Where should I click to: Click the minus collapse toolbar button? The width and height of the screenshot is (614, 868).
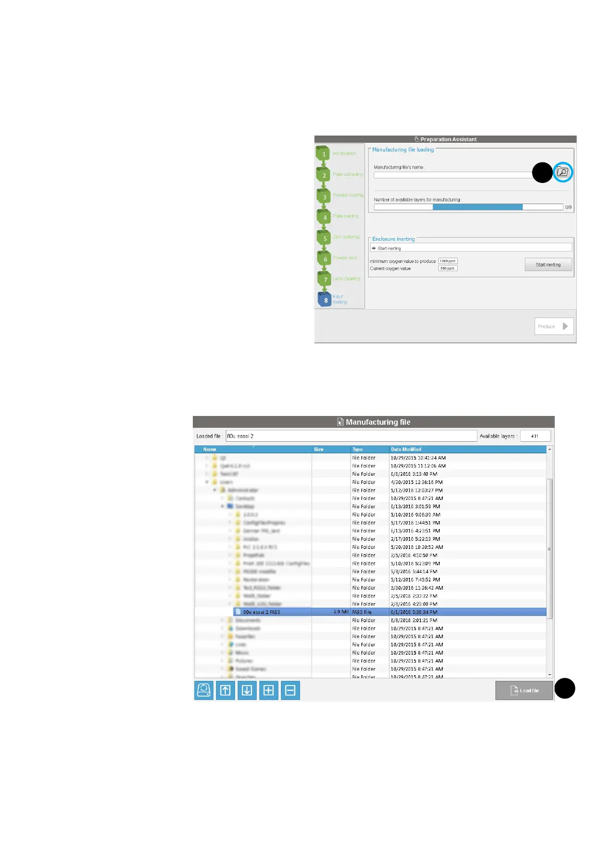pyautogui.click(x=290, y=690)
